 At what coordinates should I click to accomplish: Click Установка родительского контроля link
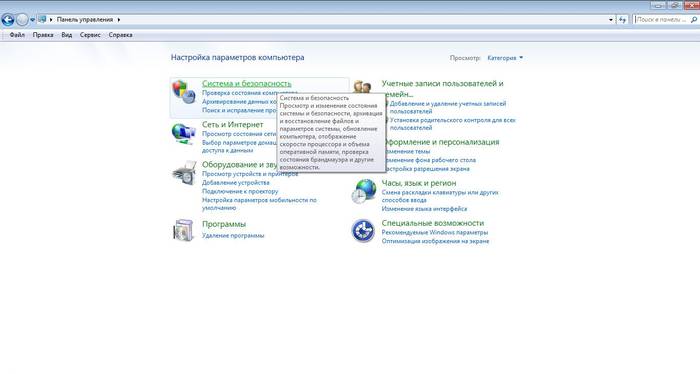(453, 124)
